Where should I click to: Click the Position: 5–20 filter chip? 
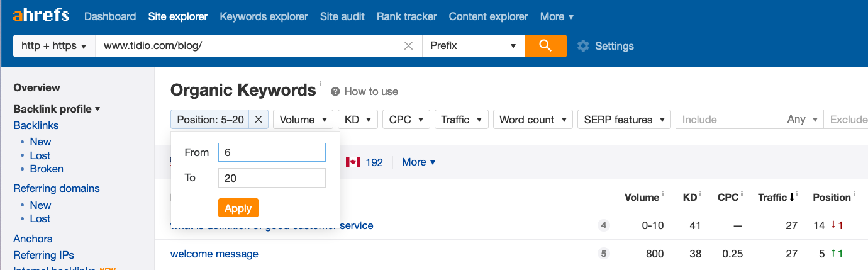210,120
